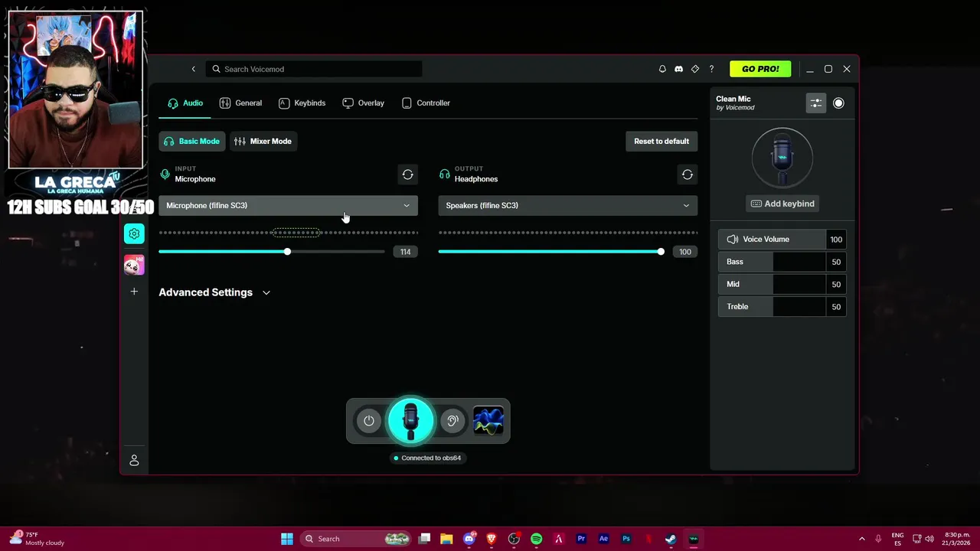Click the Voice Volume speaker icon

coord(733,240)
